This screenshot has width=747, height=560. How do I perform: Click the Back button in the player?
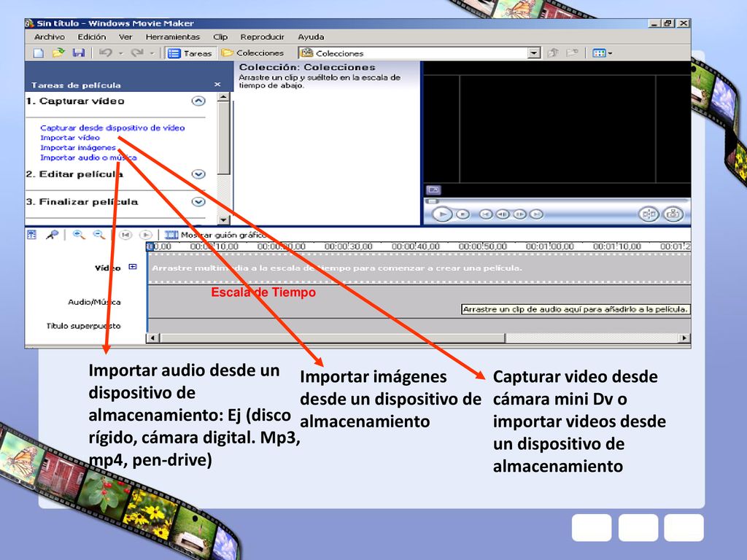485,214
